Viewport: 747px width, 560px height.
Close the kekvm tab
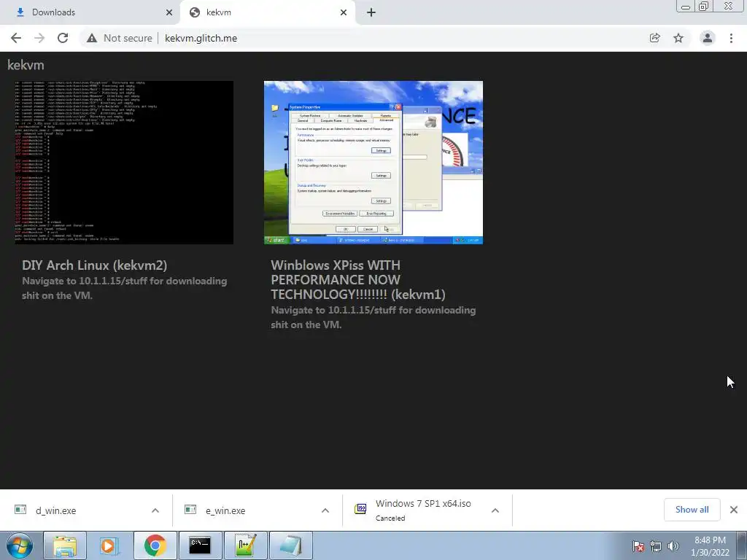(344, 12)
